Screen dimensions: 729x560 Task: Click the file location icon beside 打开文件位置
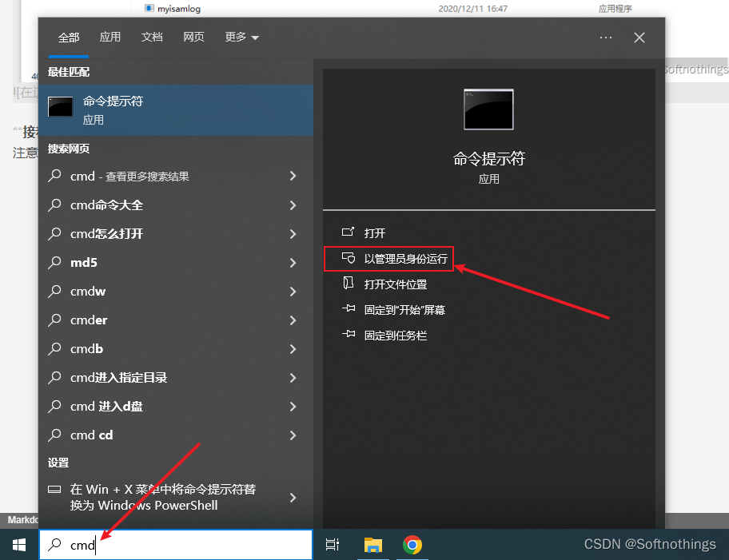pos(349,283)
